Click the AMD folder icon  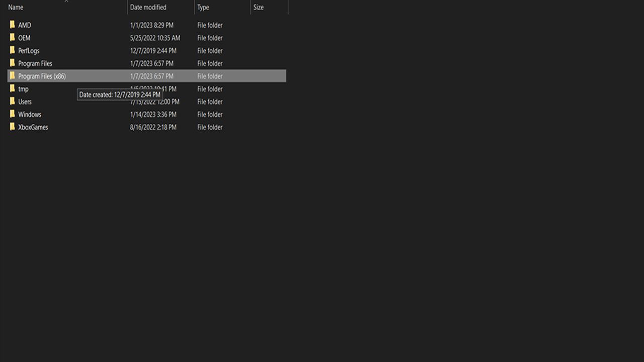[13, 25]
